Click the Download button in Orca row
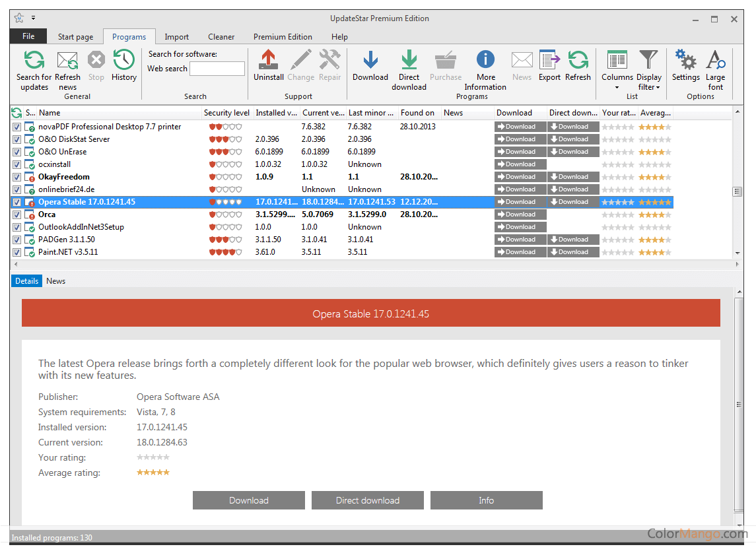This screenshot has width=756, height=557. click(x=520, y=214)
